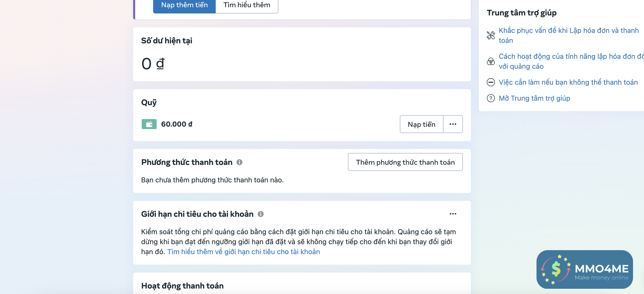Click the MMO4ME logo badge
Screen dimensions: 644x294
[584, 269]
